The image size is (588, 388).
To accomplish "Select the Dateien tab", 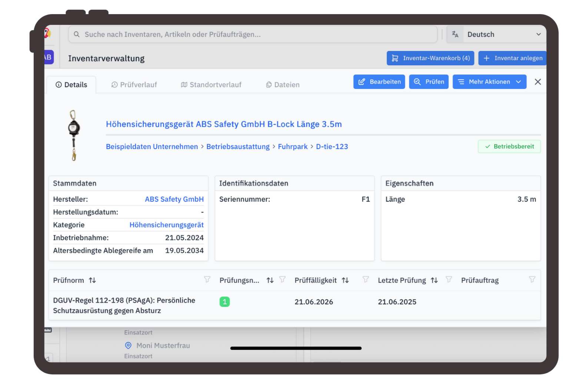I will (283, 85).
